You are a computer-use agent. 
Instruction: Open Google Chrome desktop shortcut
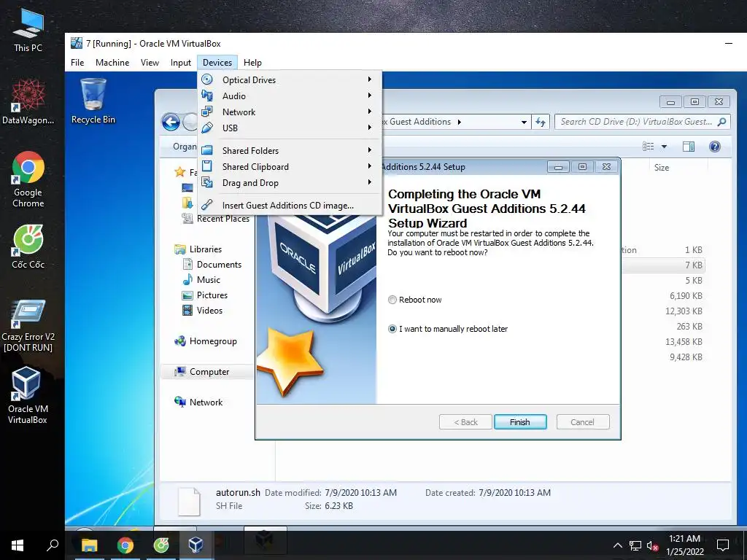coord(28,179)
